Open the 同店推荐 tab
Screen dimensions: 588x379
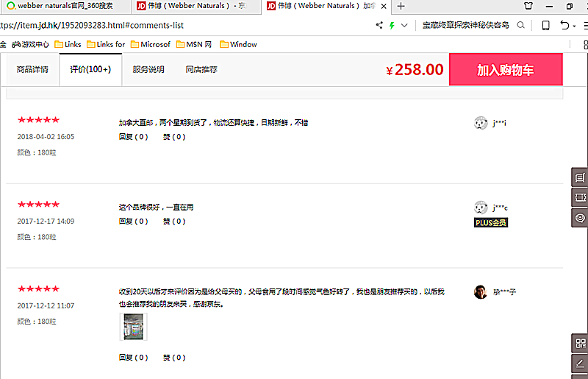[x=201, y=70]
